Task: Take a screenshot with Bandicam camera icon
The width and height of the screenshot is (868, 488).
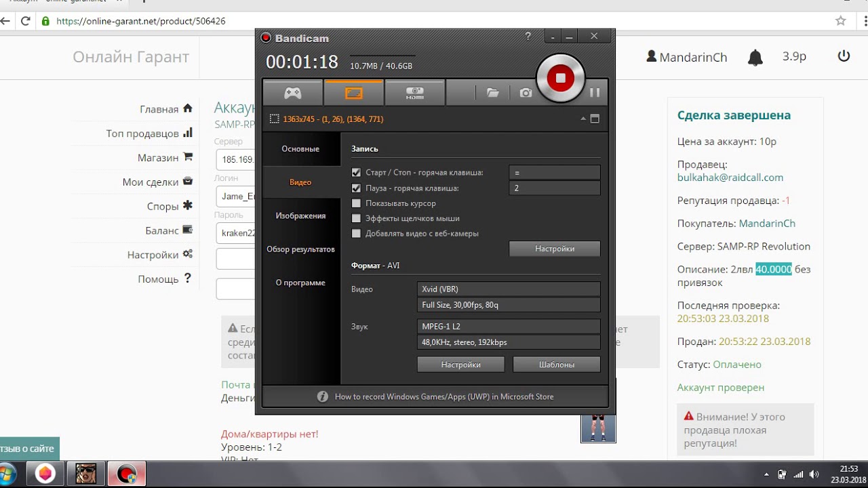Action: pyautogui.click(x=526, y=93)
